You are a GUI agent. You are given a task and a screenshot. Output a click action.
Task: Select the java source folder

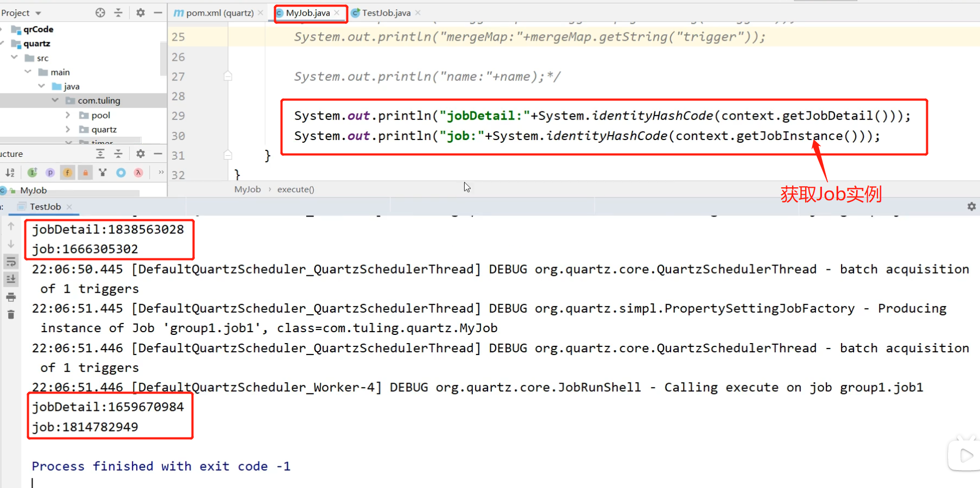pos(72,86)
